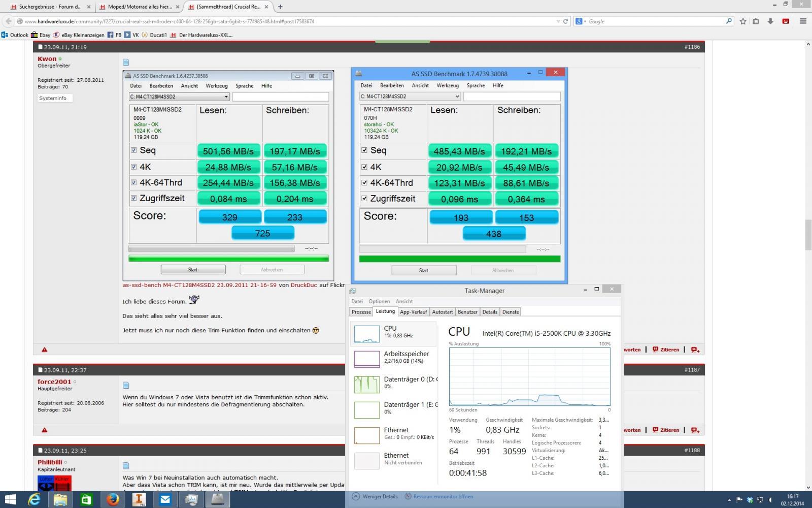Collapse Task-Manager with Weniger Details

click(x=375, y=496)
